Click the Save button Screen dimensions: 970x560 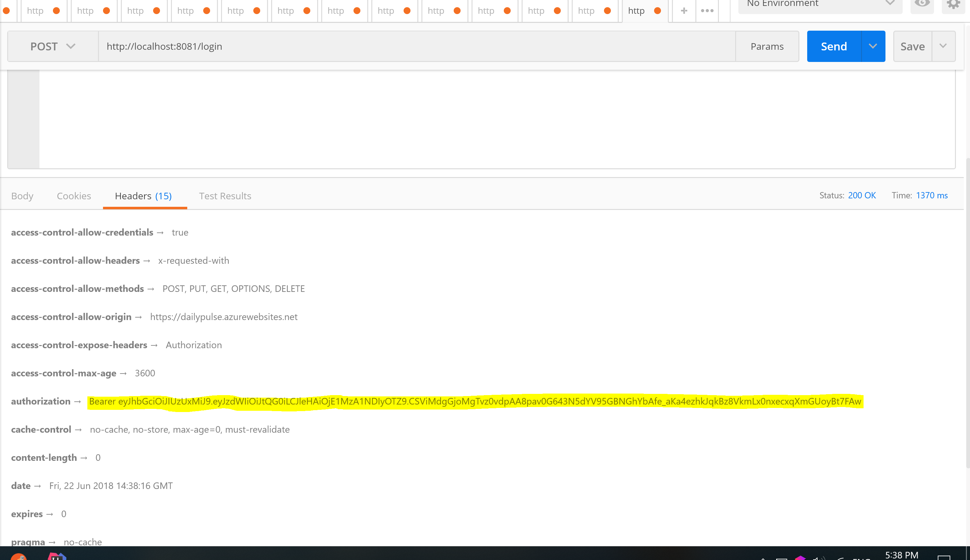coord(912,46)
